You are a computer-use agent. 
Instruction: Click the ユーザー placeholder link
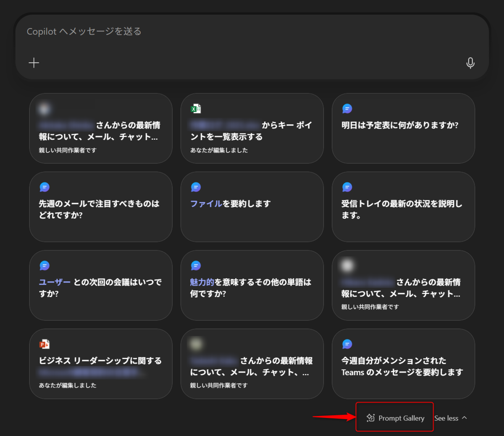[55, 282]
